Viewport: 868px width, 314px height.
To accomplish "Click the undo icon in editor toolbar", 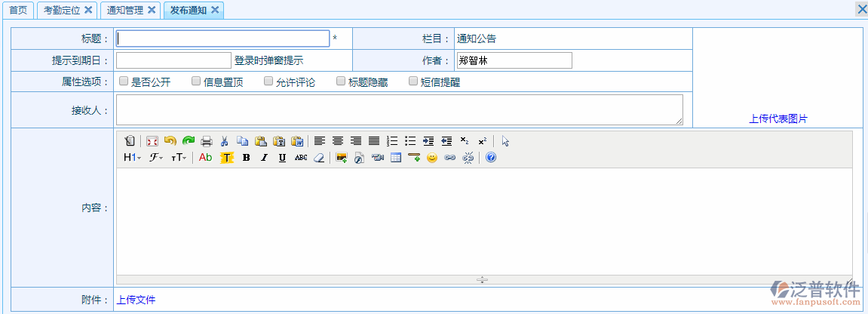I will 170,141.
